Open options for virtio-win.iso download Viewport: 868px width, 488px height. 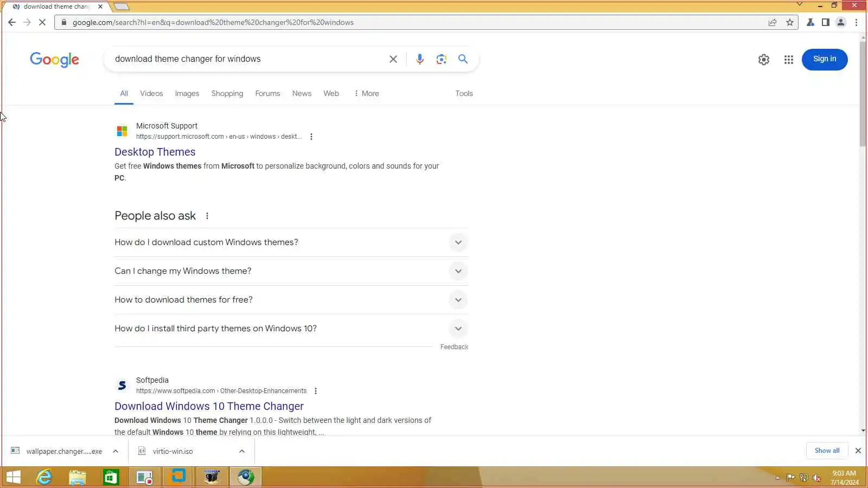point(242,451)
